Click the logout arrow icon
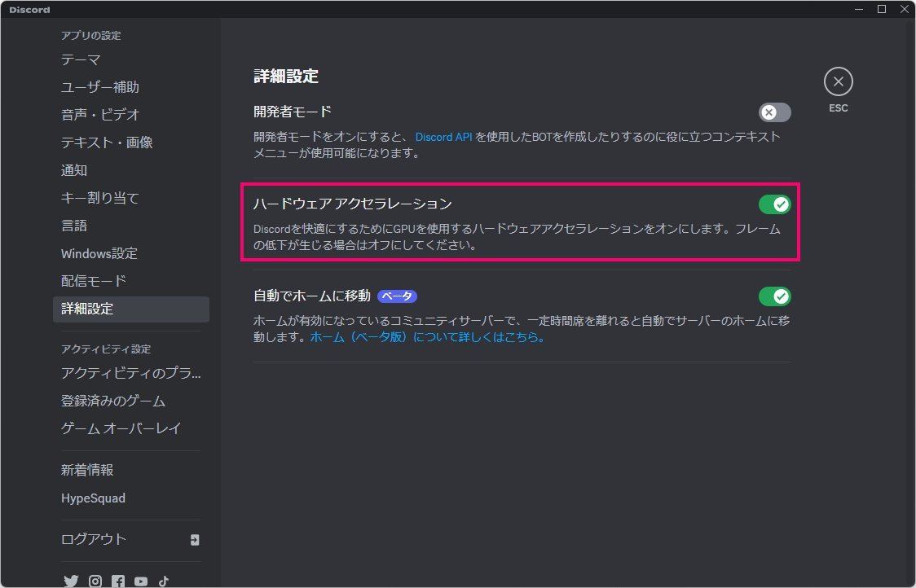916x588 pixels. pos(195,540)
